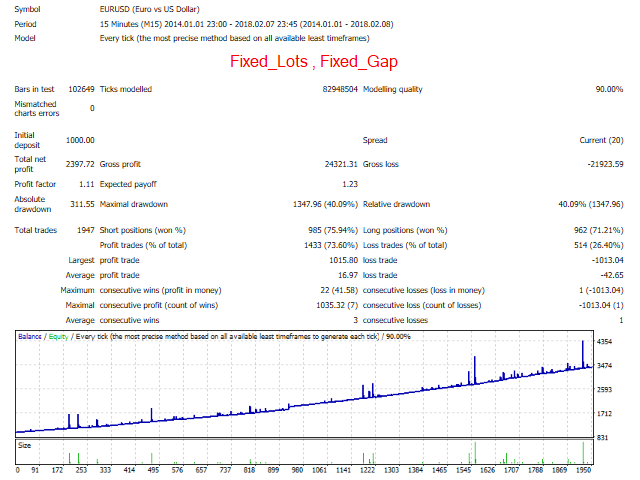
Task: Click the Gross loss -21923.59 value
Action: (x=602, y=163)
